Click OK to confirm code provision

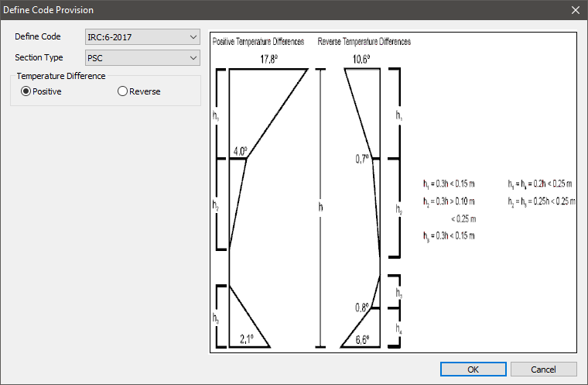tap(473, 369)
